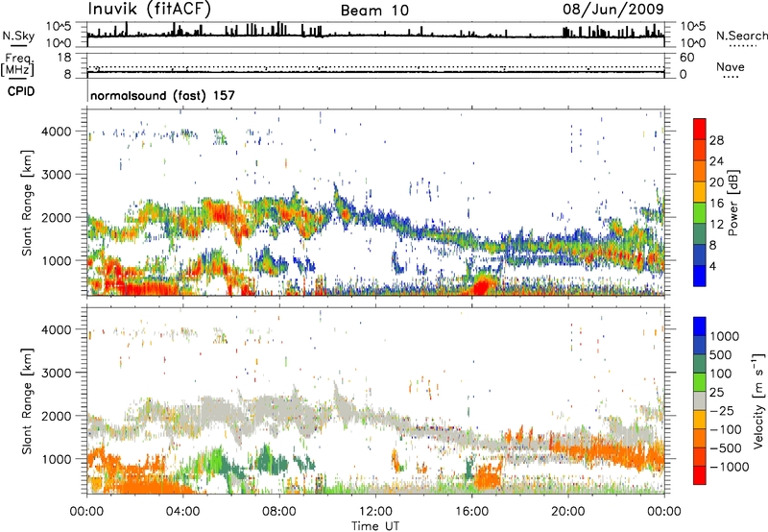Click power colorbar value '28'
The height and width of the screenshot is (532, 768).
coord(716,140)
